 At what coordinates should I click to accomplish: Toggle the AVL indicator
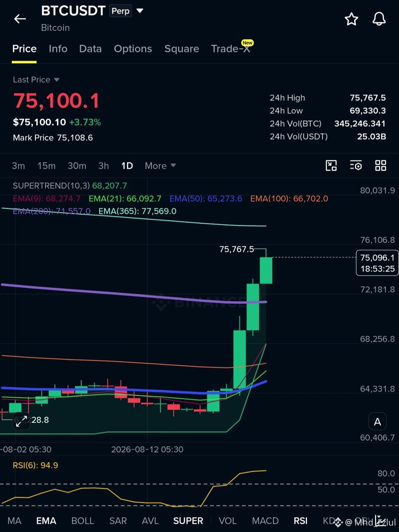pyautogui.click(x=150, y=521)
